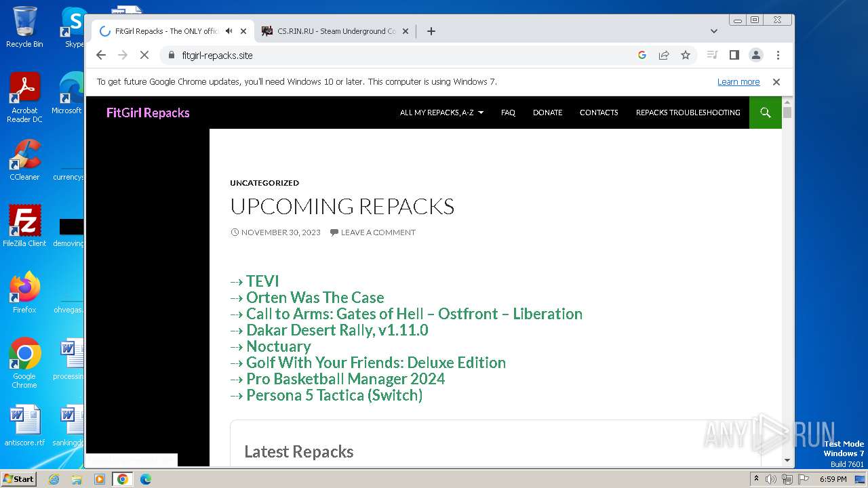Screen dimensions: 868x488
Task: Open Microsoft Edge in taskbar
Action: pyautogui.click(x=145, y=479)
